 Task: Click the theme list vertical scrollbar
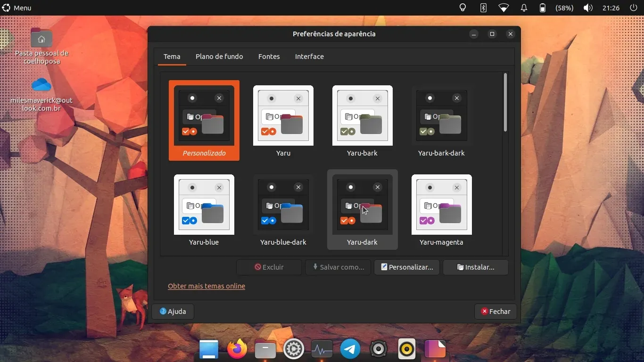(505, 103)
